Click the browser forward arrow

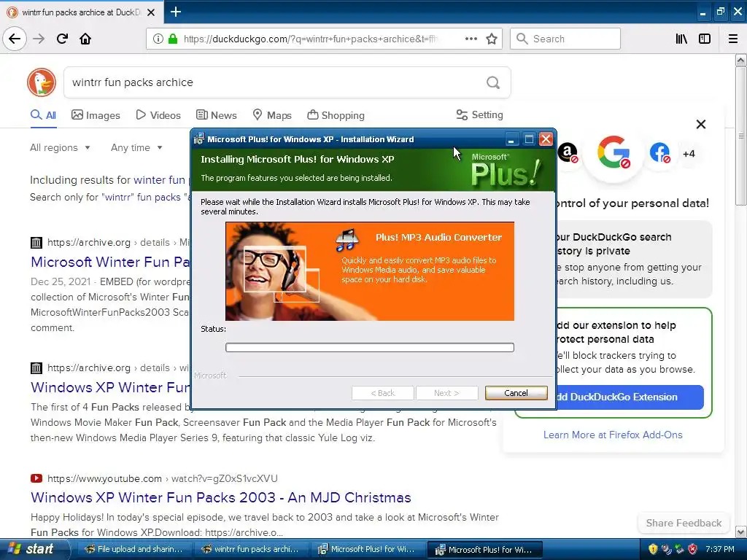coord(39,39)
